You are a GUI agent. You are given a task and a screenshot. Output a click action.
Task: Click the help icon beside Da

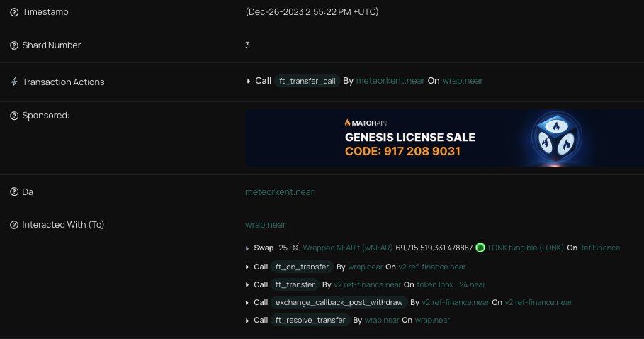pos(14,192)
